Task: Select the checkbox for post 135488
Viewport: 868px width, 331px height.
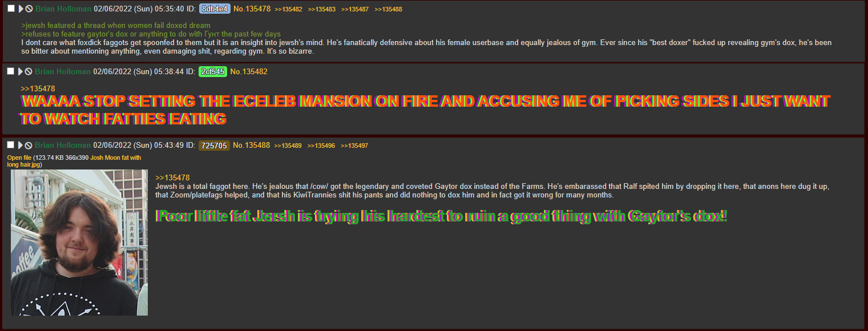Action: tap(11, 145)
